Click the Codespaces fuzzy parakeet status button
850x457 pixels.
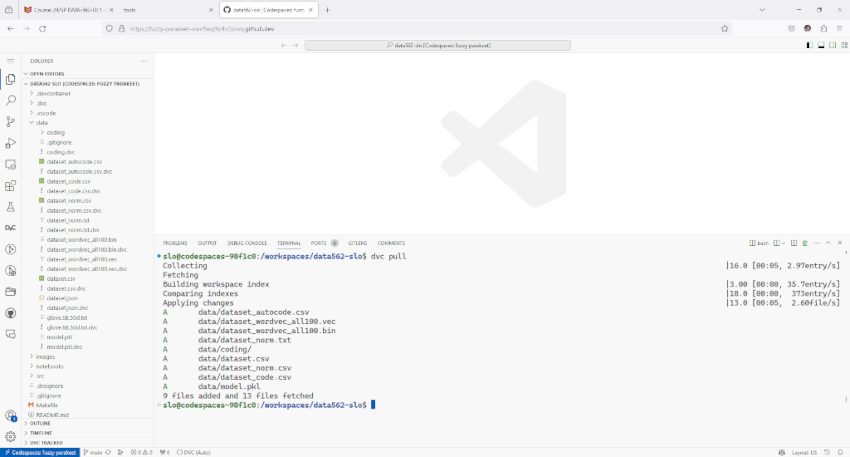tap(40, 452)
